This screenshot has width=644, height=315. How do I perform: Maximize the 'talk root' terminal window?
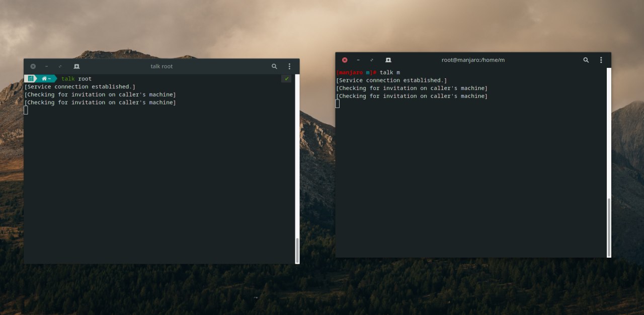pyautogui.click(x=60, y=66)
